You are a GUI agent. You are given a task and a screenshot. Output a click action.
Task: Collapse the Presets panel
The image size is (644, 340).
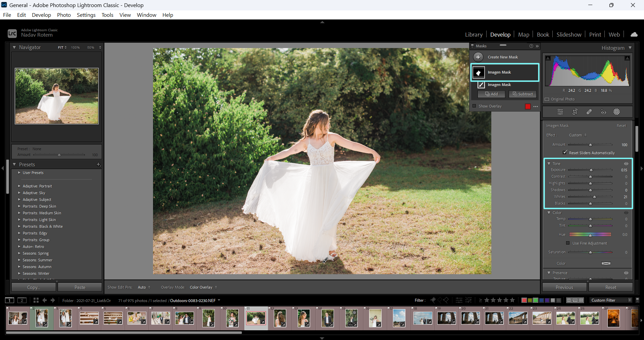coord(14,164)
